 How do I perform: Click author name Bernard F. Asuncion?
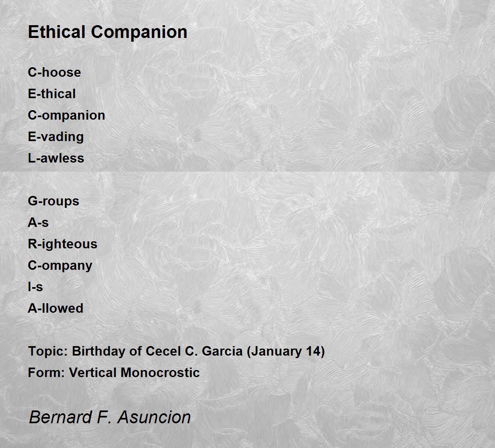point(110,417)
